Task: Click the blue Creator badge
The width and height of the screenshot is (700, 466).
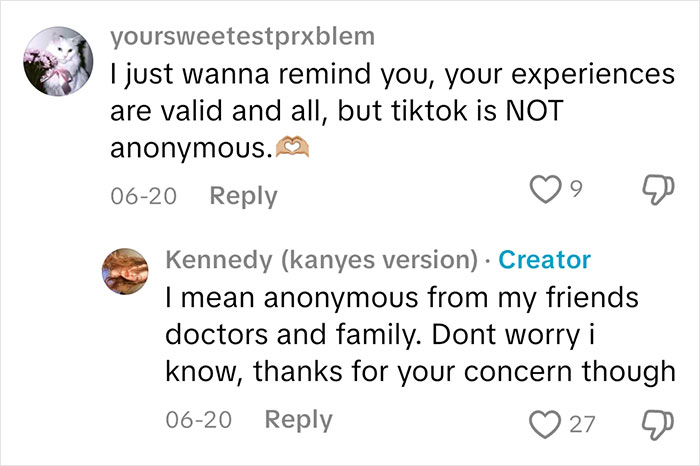Action: coord(544,260)
